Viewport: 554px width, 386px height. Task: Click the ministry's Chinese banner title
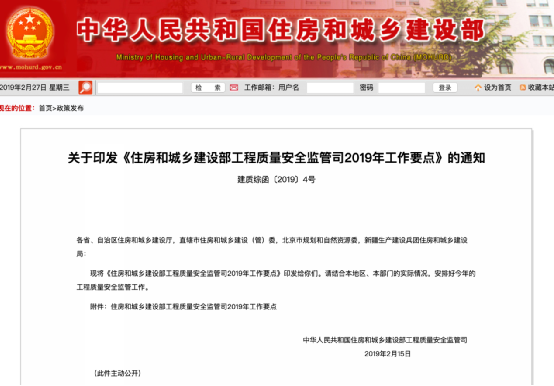(x=281, y=30)
